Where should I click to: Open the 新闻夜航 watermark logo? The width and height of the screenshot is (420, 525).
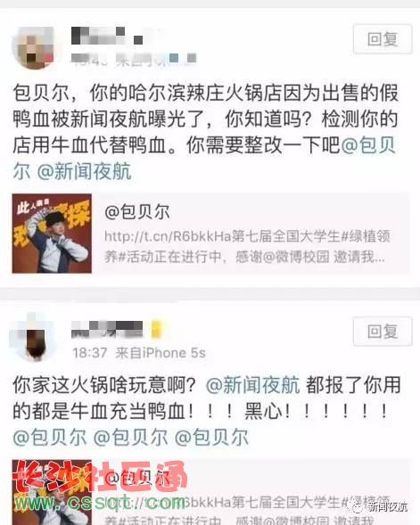pos(381,506)
